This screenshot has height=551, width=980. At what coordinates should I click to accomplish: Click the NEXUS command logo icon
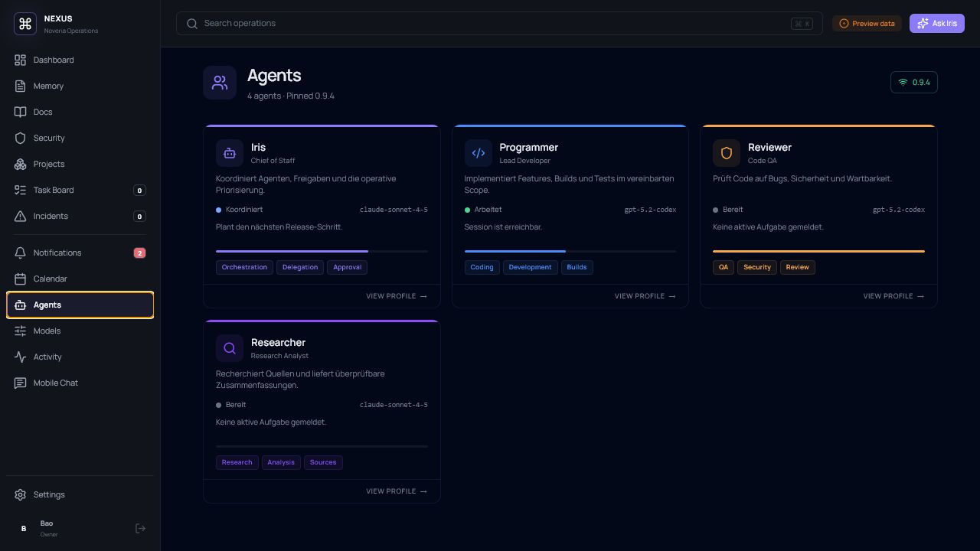coord(25,24)
